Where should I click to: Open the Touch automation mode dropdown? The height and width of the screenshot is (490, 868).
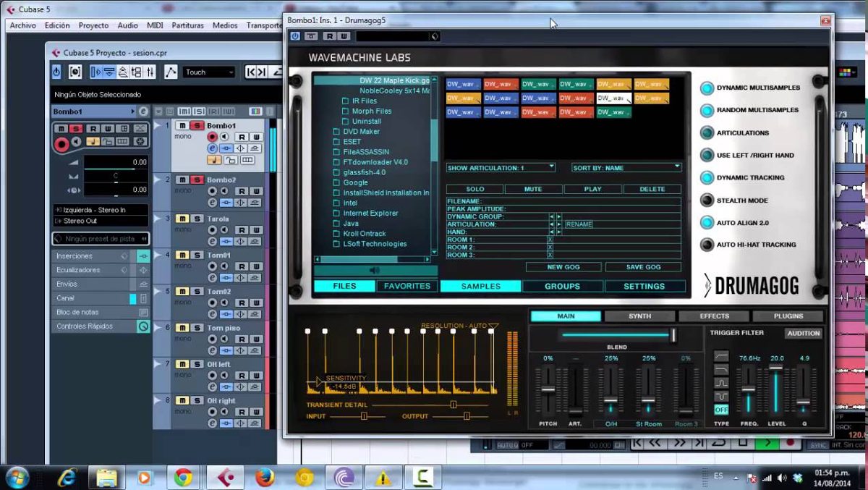(209, 72)
